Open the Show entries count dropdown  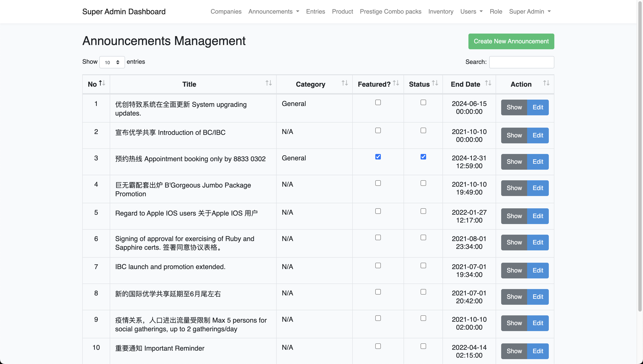(112, 62)
